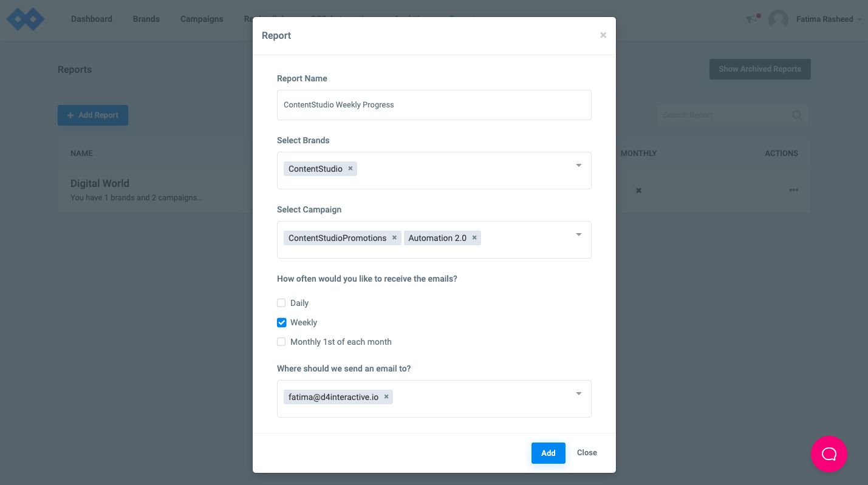Click the Add button in dialog
Screen dimensions: 868x485
[x=548, y=453]
